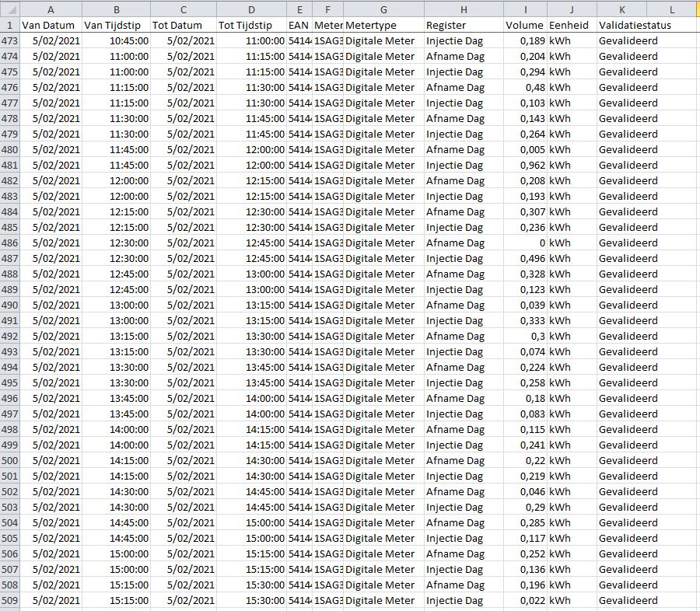Select the Tot Tijdstip cell in row 507
Image resolution: width=700 pixels, height=611 pixels.
(x=251, y=569)
